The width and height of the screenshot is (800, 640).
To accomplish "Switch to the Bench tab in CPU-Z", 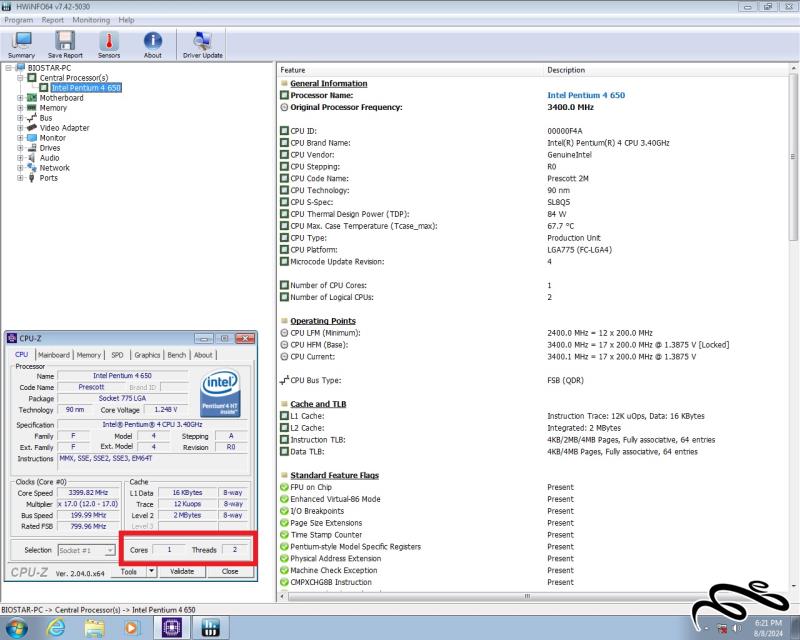I will click(x=177, y=355).
